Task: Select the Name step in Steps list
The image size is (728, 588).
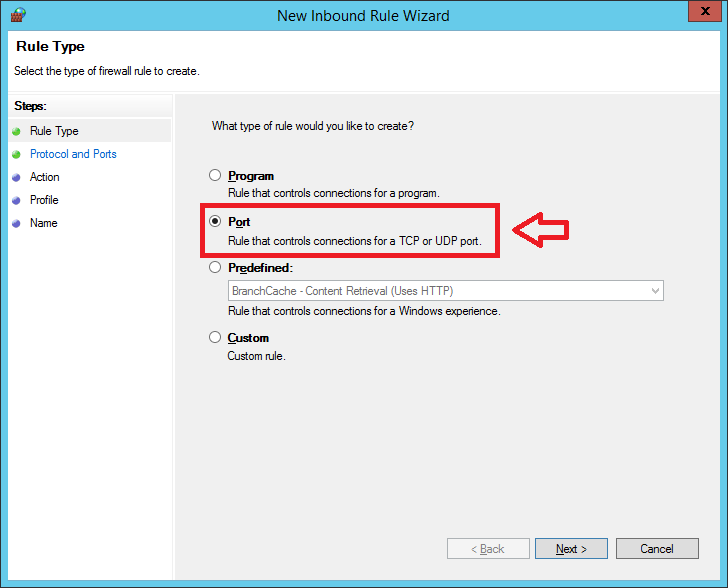Action: pyautogui.click(x=43, y=223)
